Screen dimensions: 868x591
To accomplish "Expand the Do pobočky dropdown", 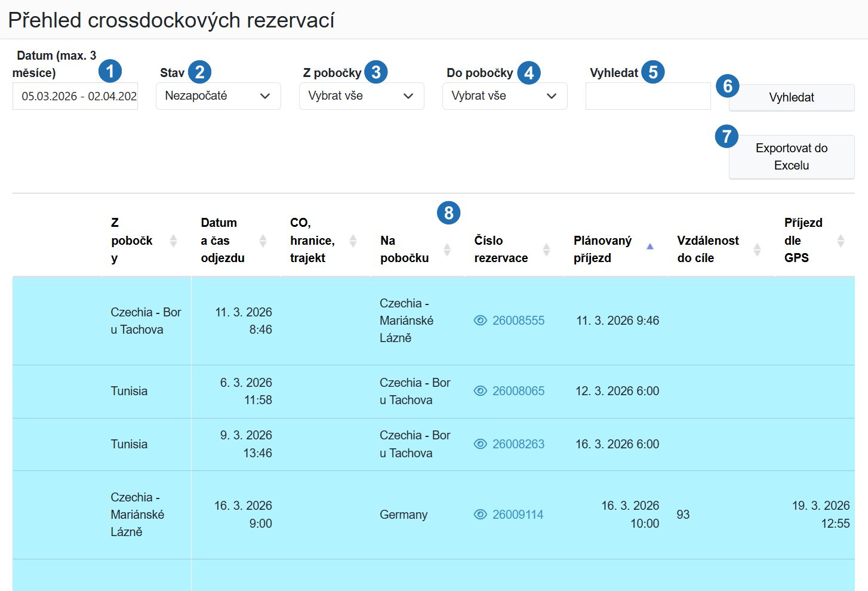I will tap(505, 96).
